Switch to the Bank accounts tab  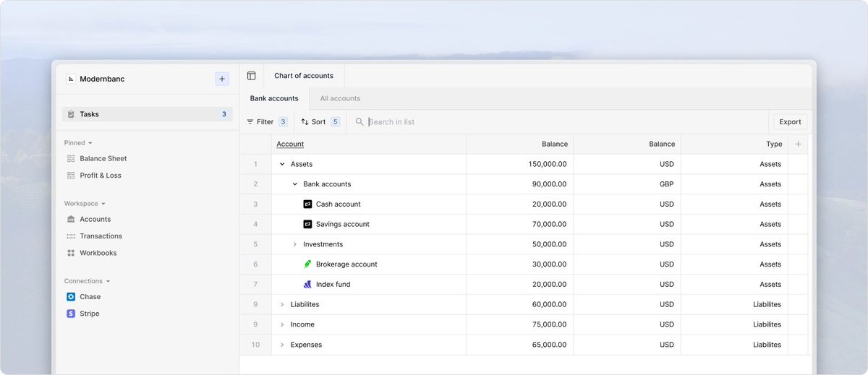coord(274,98)
